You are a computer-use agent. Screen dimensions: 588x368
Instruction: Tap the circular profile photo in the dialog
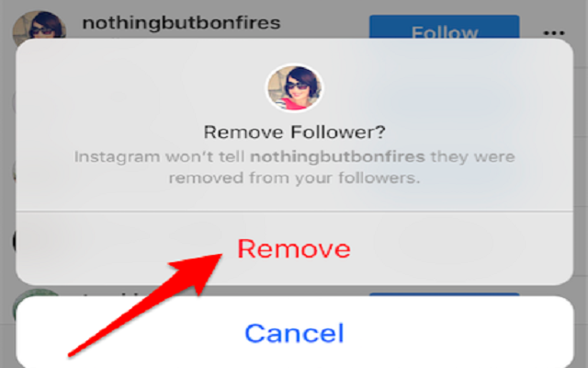[x=294, y=88]
